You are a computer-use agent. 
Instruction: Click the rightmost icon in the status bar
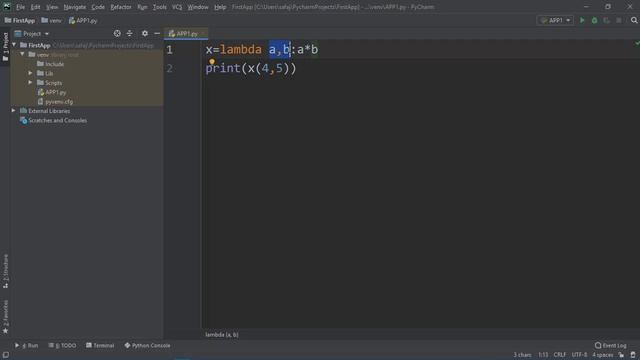point(633,355)
